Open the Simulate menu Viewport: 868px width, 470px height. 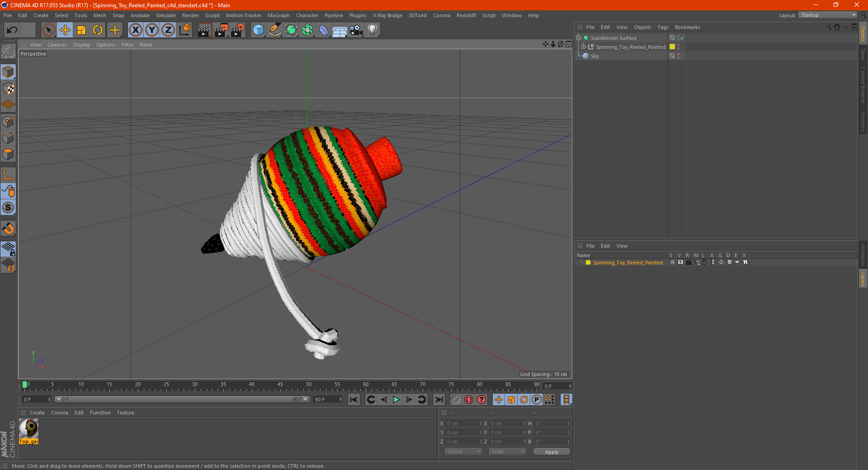(166, 15)
